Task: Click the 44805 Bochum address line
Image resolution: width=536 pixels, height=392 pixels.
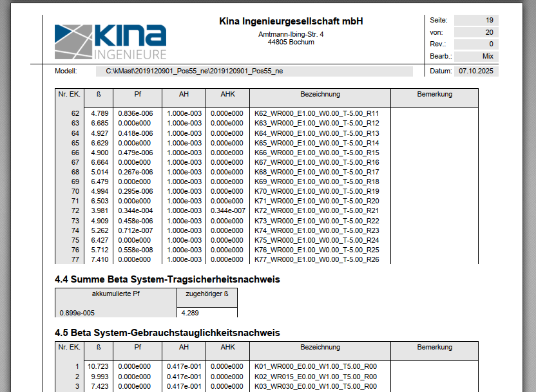Action: pos(291,42)
